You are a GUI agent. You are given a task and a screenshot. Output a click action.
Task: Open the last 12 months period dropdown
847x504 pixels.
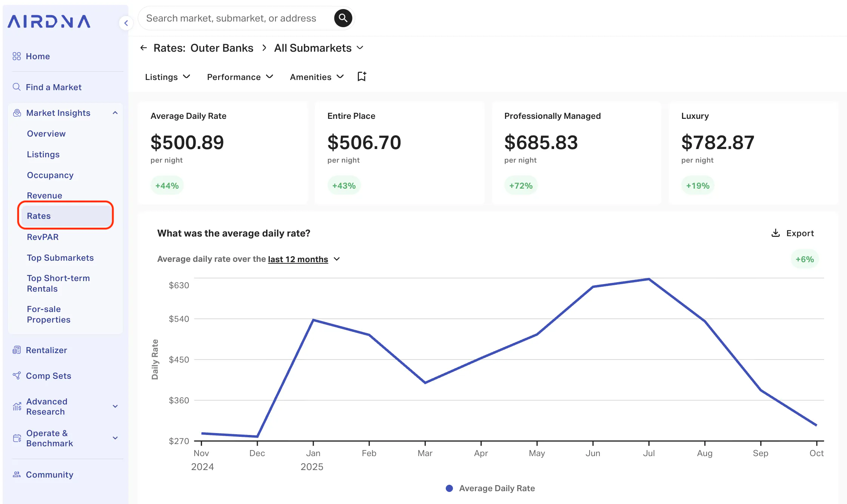(304, 259)
